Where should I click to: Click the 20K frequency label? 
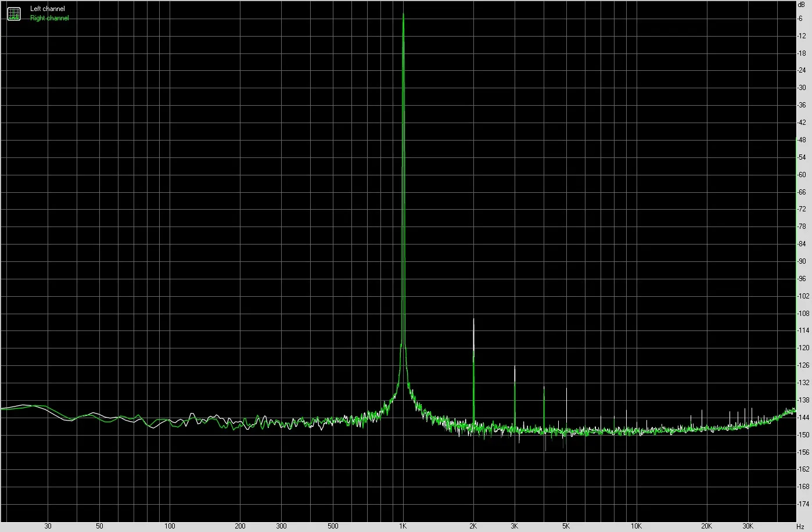click(x=707, y=526)
